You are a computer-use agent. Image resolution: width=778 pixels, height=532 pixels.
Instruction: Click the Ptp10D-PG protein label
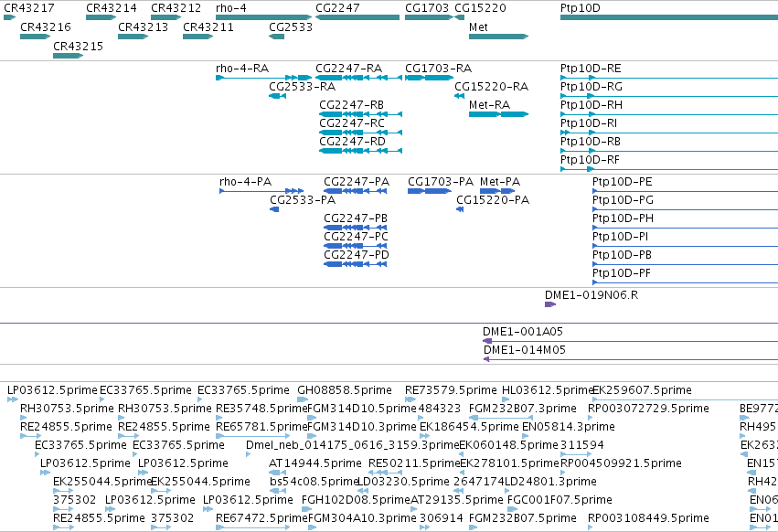pyautogui.click(x=623, y=200)
